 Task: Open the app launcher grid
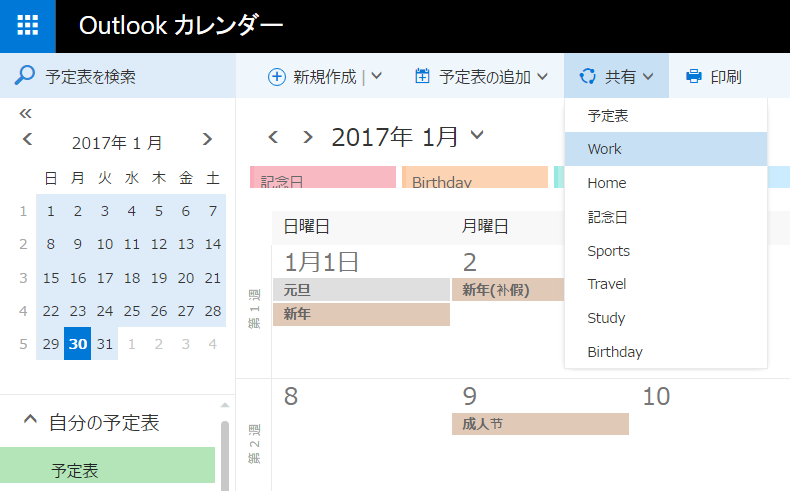tap(28, 26)
